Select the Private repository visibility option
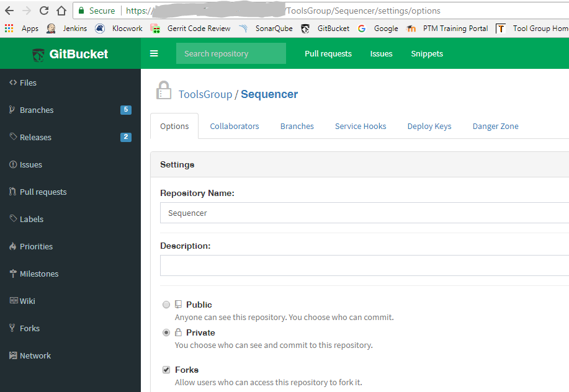The image size is (569, 392). [x=166, y=332]
